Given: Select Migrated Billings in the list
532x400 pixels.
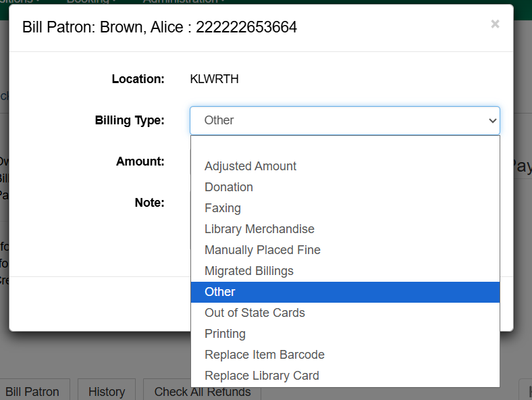Looking at the screenshot, I should tap(249, 271).
